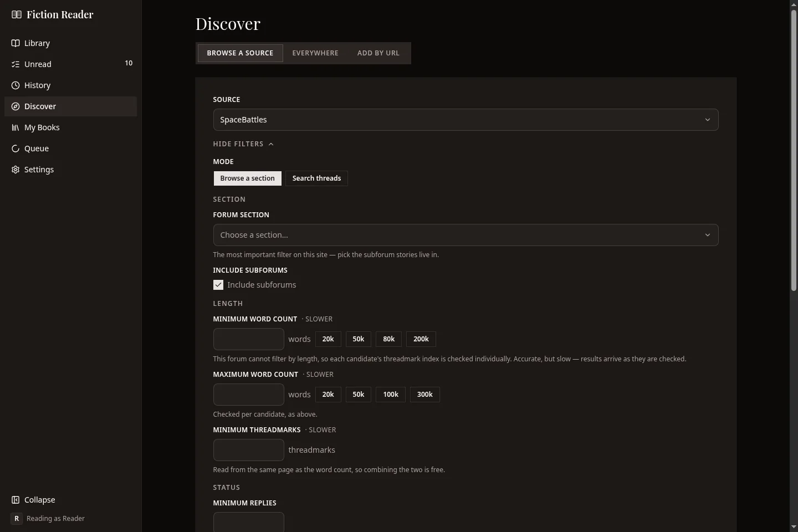
Task: Click Collapse to shrink the sidebar
Action: (x=70, y=500)
